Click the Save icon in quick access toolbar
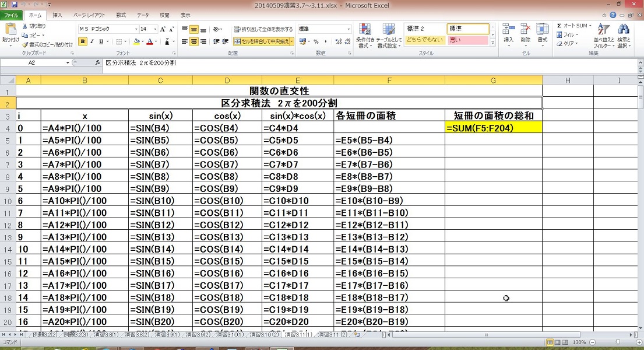Screen dimensions: 644x350 coord(15,5)
